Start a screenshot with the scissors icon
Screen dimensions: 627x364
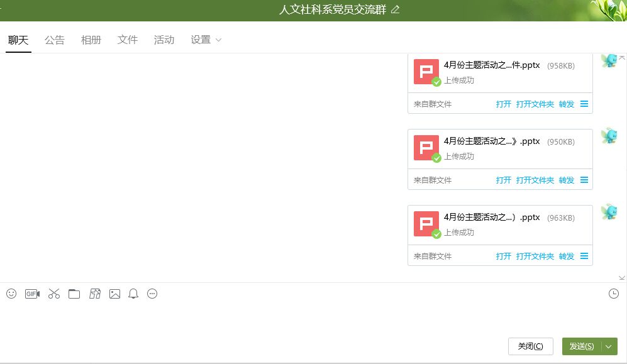point(54,294)
